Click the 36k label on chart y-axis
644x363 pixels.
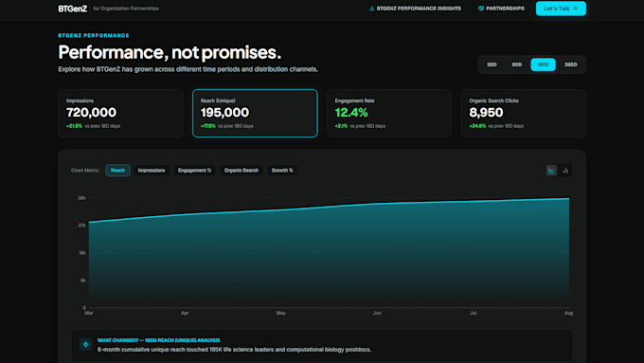(81, 198)
